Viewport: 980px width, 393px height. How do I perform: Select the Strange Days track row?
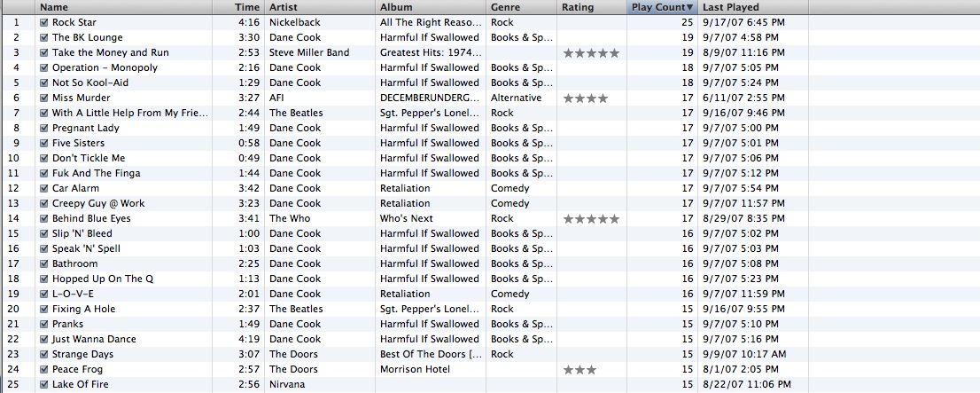pos(490,354)
